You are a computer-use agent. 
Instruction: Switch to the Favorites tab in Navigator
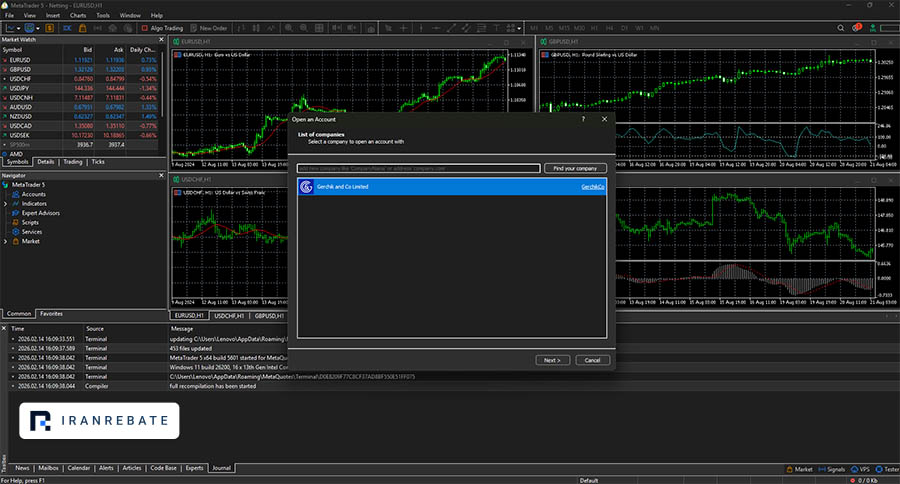tap(51, 314)
